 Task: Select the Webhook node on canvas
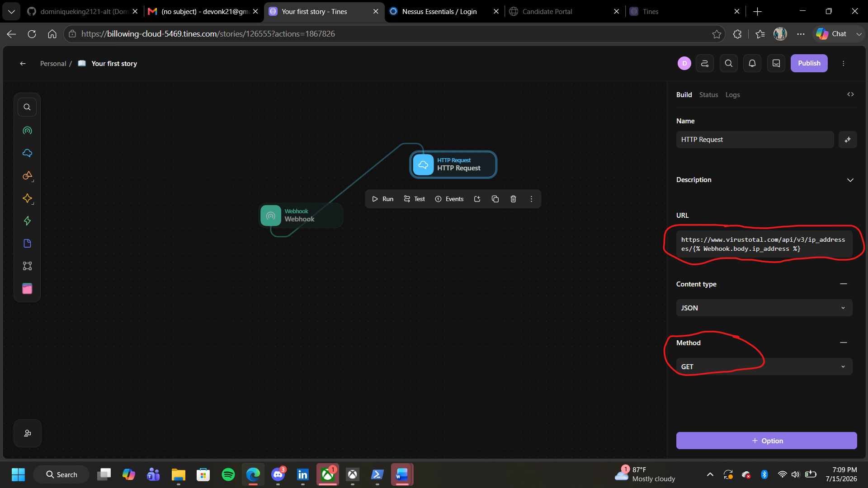coord(301,216)
